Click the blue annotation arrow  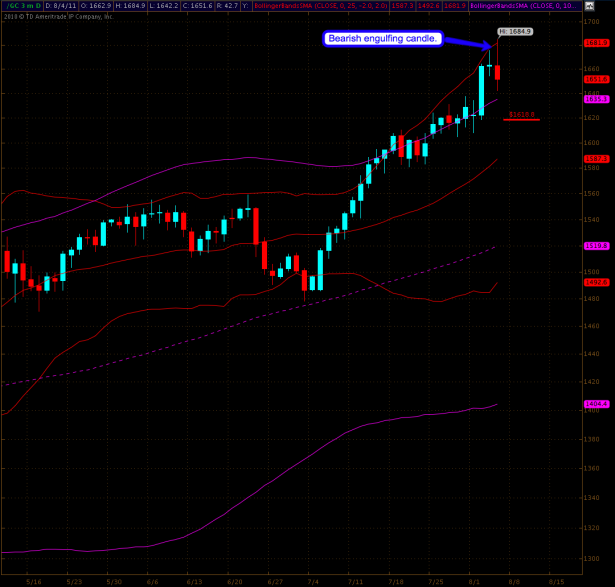click(469, 42)
